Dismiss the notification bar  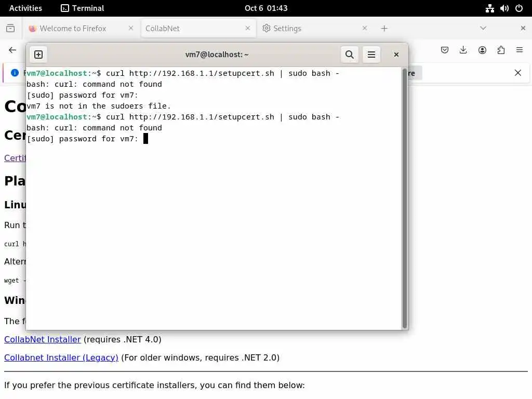click(518, 73)
